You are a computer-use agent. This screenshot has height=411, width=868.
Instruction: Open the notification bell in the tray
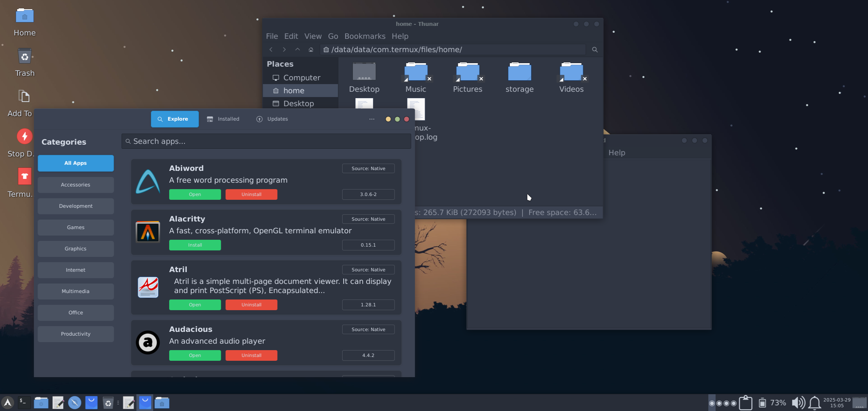coord(814,403)
